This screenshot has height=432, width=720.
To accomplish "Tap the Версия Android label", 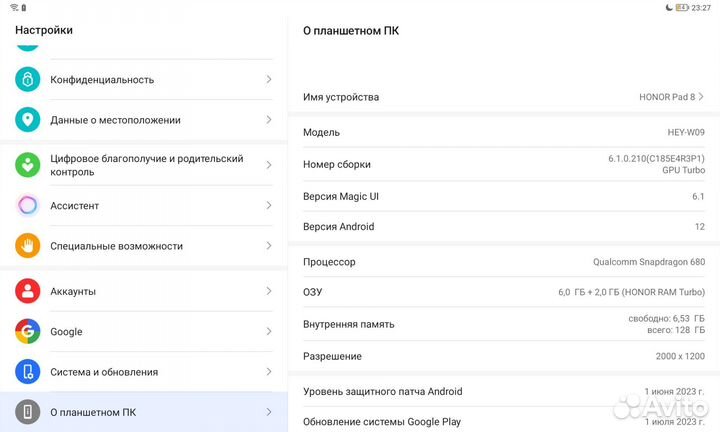I will (x=338, y=226).
